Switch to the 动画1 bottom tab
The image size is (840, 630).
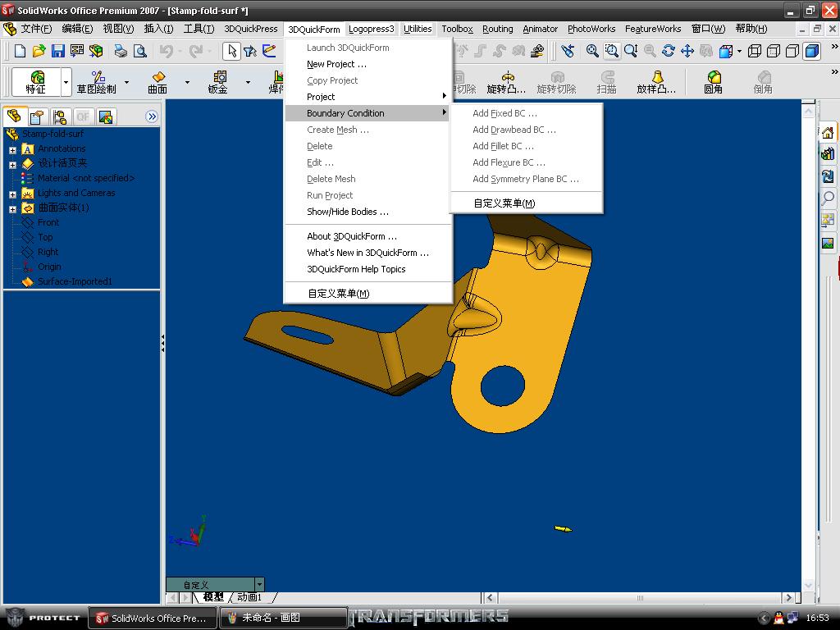pos(249,597)
